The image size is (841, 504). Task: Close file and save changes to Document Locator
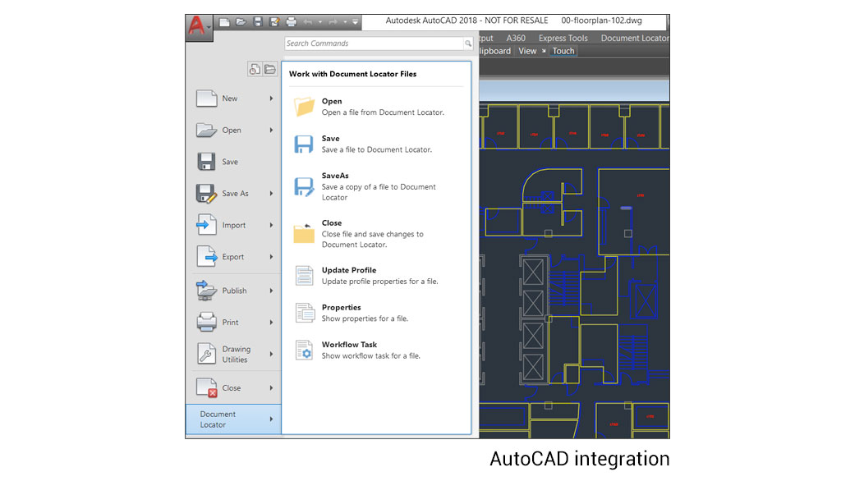point(376,234)
